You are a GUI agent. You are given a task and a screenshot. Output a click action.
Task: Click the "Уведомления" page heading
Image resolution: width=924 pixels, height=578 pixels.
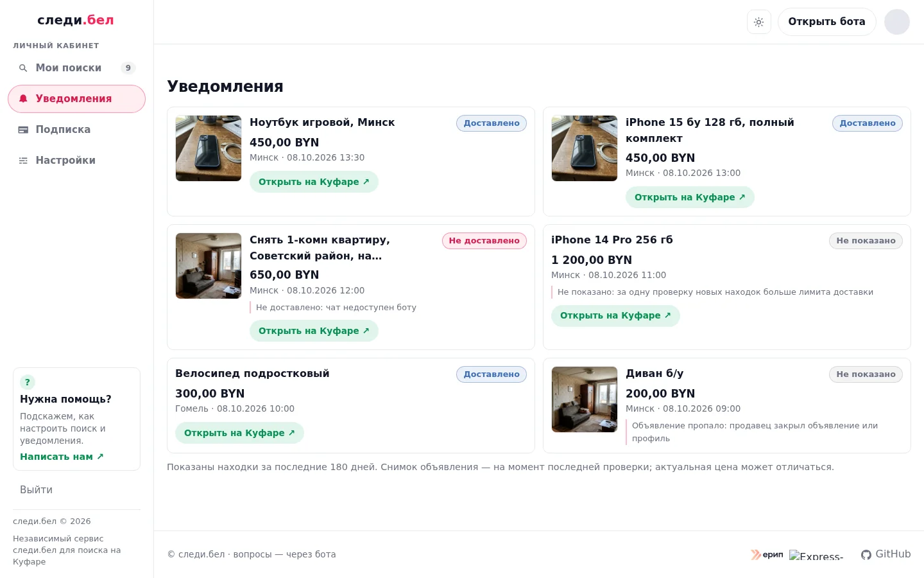pyautogui.click(x=225, y=87)
